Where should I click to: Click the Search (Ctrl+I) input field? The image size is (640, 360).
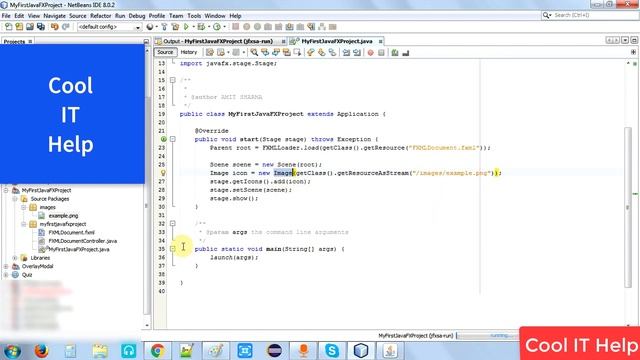tap(595, 15)
